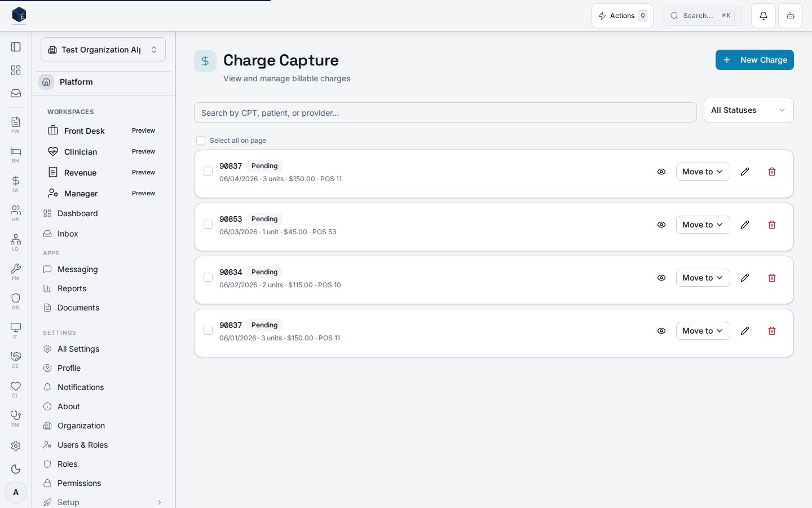View 06/04/2026 charge via eye icon

[661, 172]
